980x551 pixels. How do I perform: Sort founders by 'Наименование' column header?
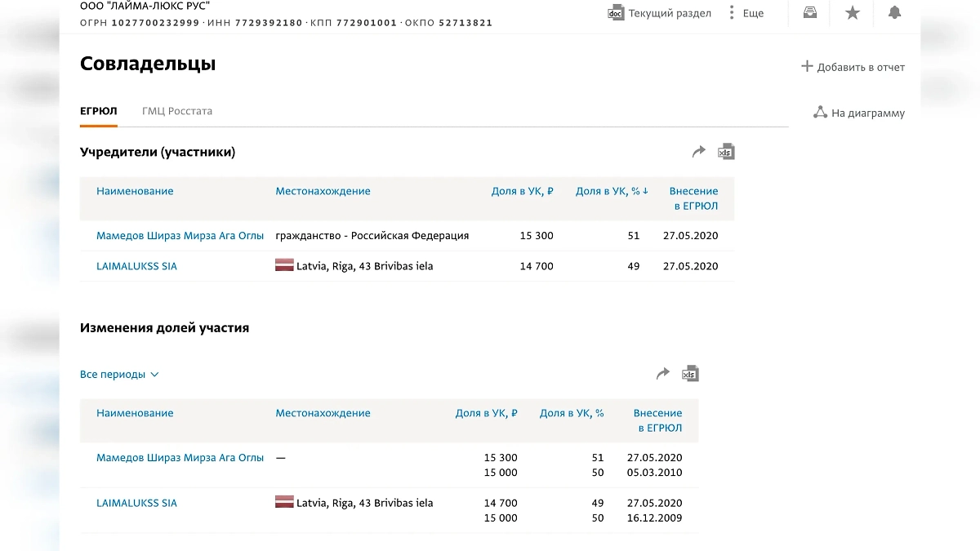135,191
